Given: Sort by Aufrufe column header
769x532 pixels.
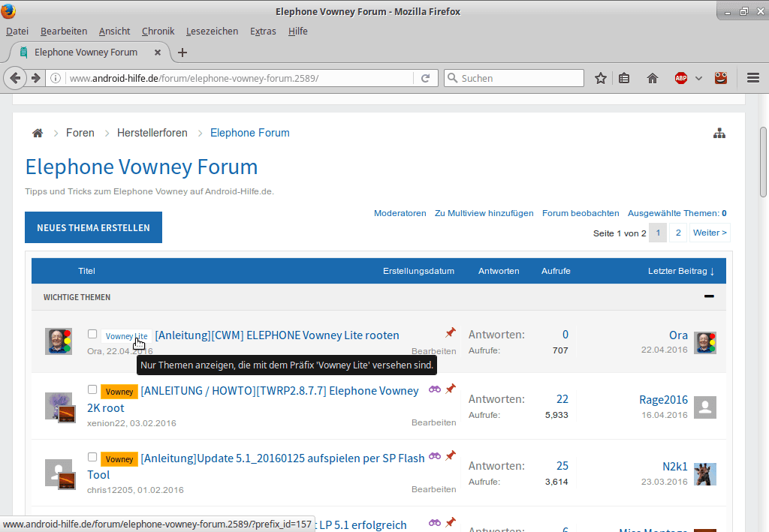Looking at the screenshot, I should click(x=556, y=271).
